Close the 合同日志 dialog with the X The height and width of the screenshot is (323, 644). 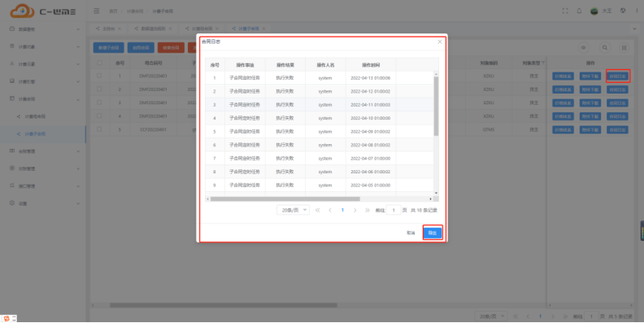pyautogui.click(x=439, y=42)
